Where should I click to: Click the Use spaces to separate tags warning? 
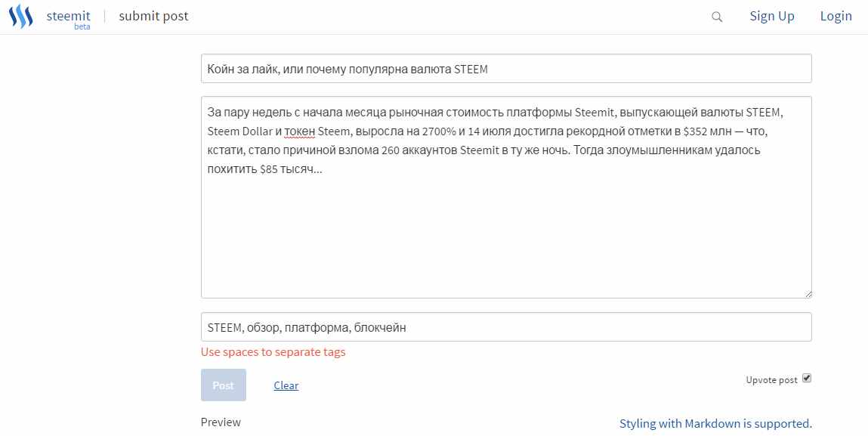272,351
